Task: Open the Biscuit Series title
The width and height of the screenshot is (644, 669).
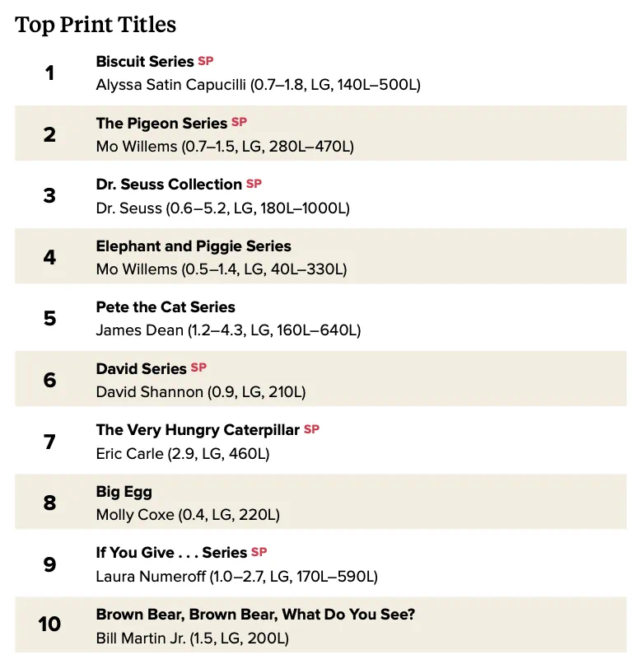Action: coord(145,62)
